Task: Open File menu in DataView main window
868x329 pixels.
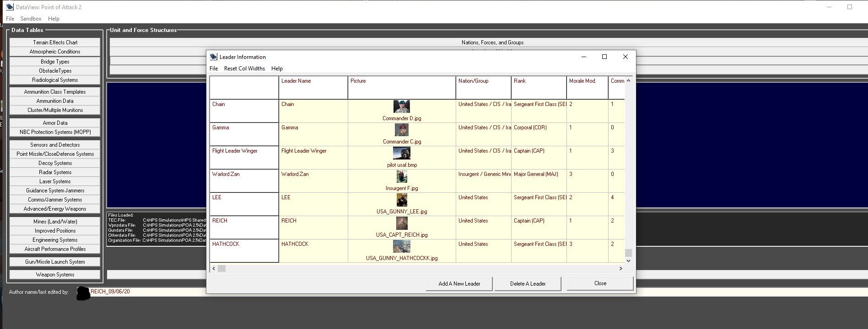Action: [x=10, y=19]
